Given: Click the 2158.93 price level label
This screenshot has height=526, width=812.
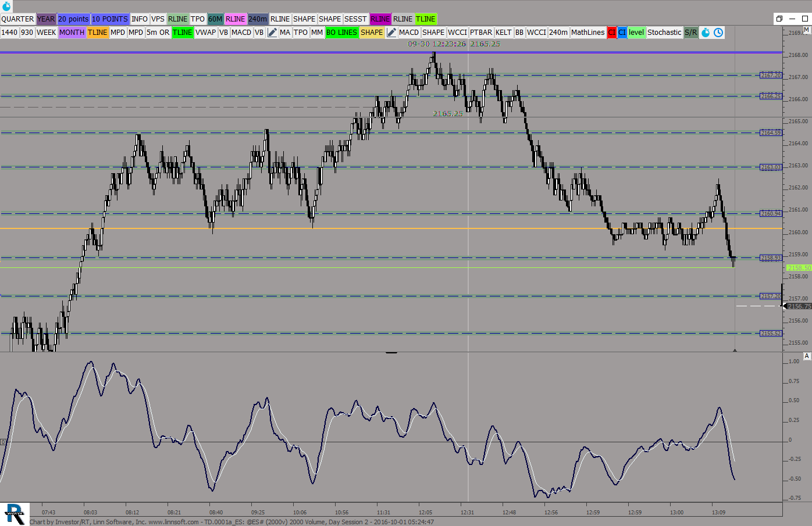Looking at the screenshot, I should (771, 257).
